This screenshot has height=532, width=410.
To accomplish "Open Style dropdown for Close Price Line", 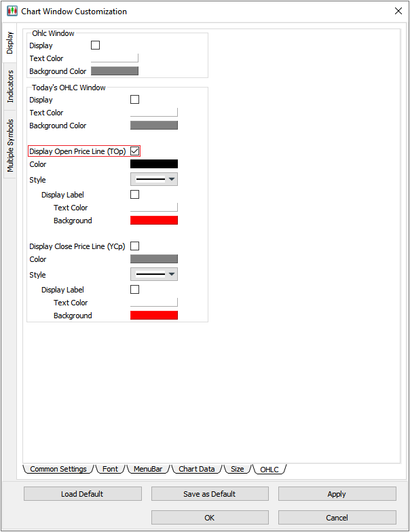I will pyautogui.click(x=153, y=275).
